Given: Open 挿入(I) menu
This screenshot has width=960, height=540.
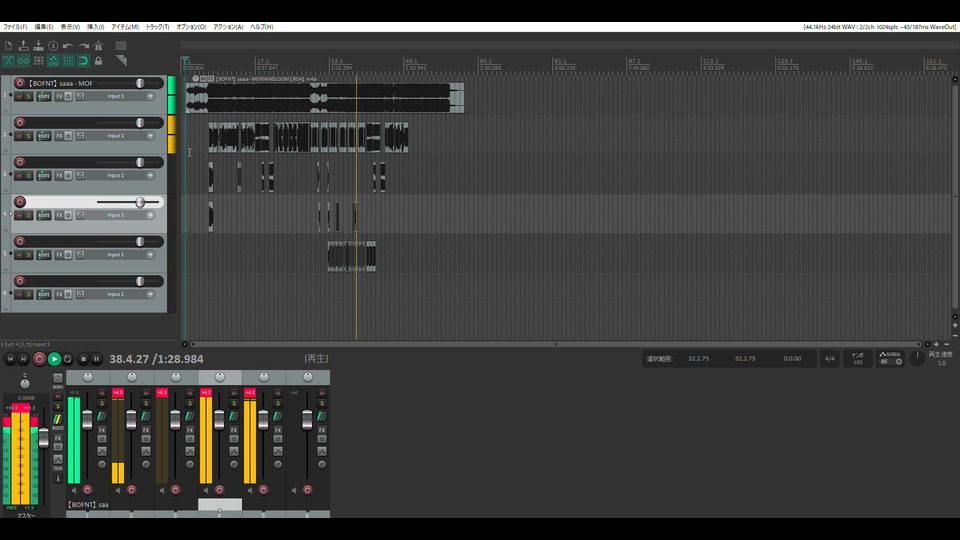Looking at the screenshot, I should pos(96,27).
